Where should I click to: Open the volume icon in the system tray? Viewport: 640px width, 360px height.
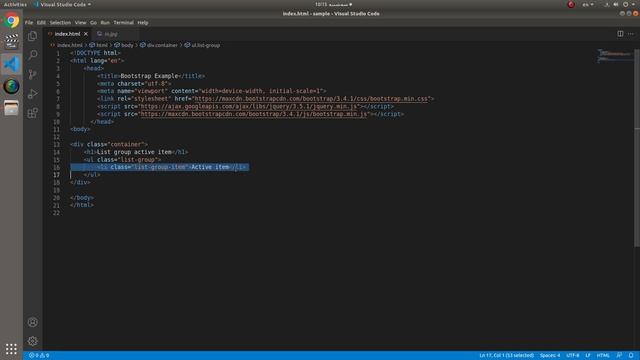point(616,4)
